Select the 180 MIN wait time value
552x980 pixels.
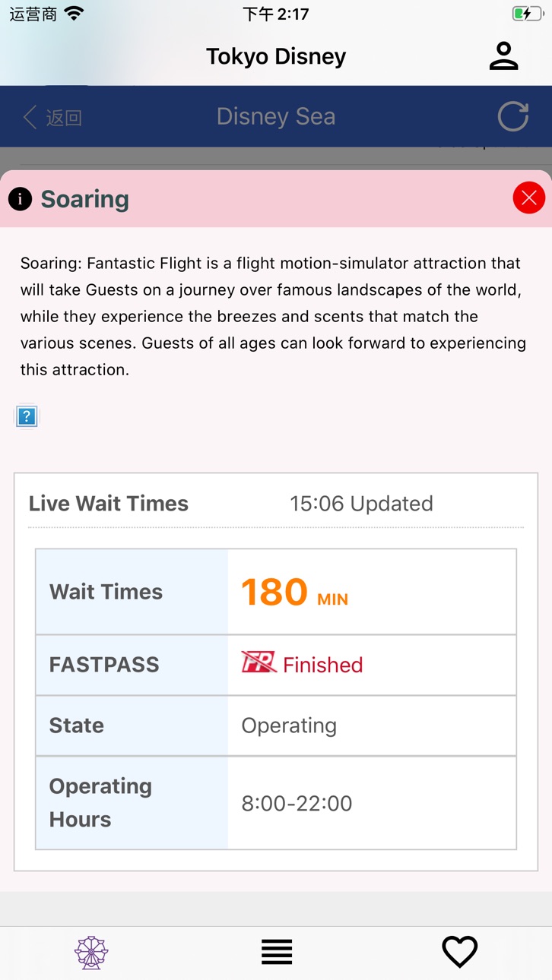tap(295, 593)
